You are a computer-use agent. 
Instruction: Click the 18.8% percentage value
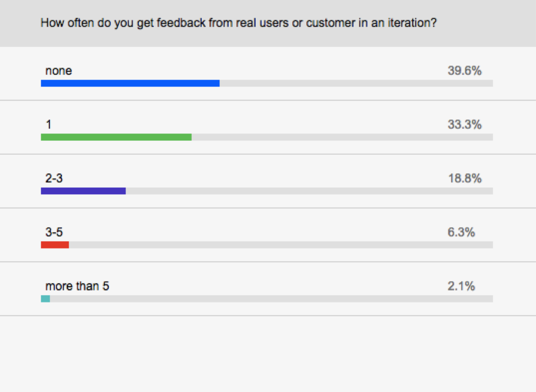[x=464, y=179]
